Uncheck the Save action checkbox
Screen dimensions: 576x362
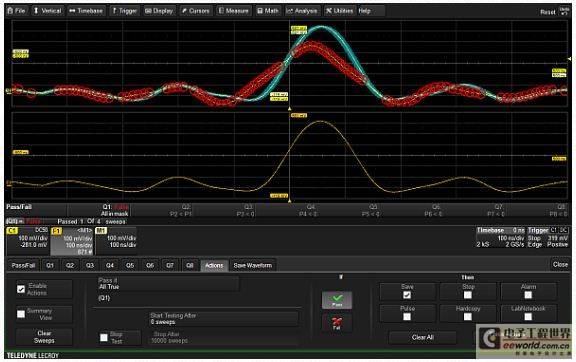coord(407,295)
